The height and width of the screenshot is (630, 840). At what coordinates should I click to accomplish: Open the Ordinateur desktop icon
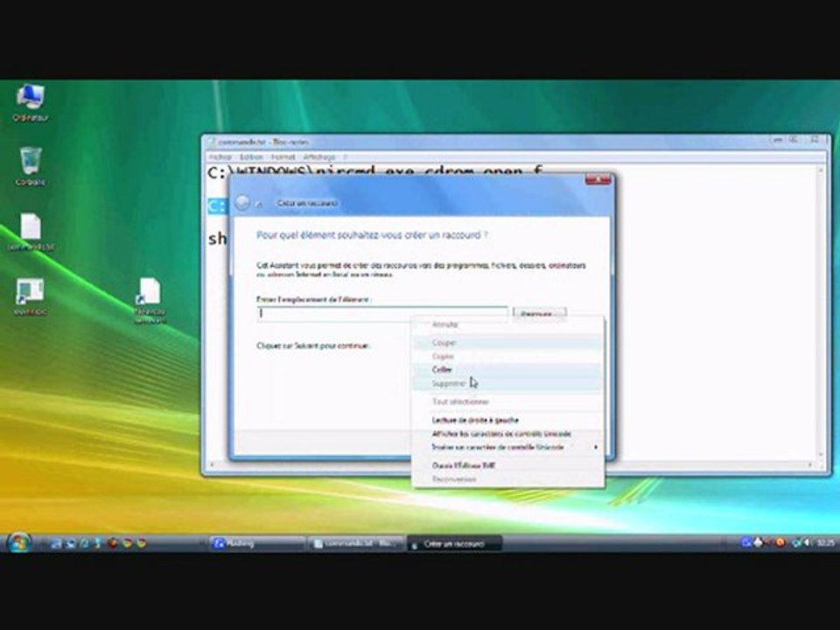30,101
